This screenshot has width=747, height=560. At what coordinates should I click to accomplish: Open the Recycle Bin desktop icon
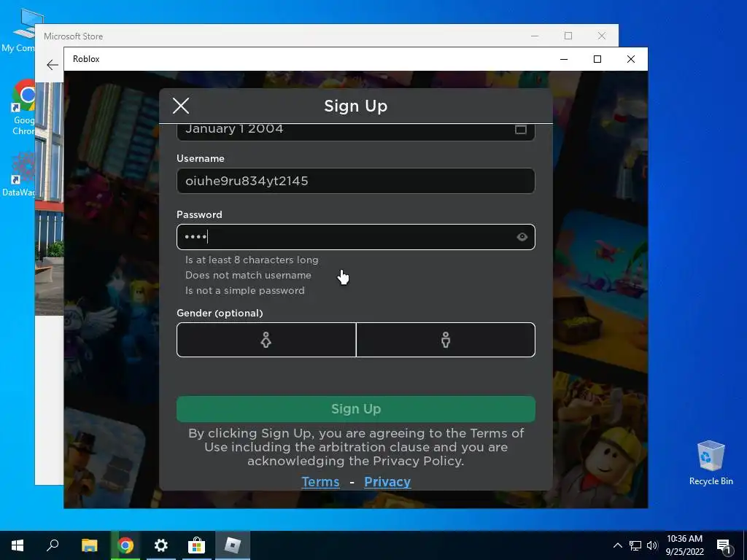711,462
